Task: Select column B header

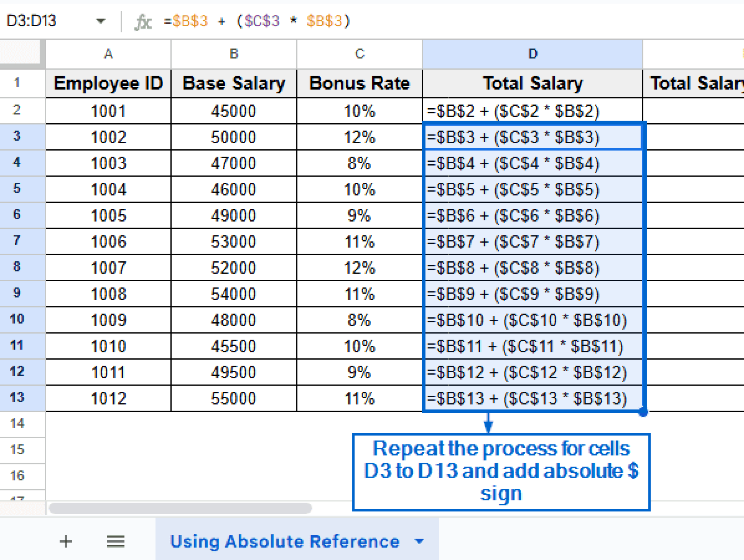Action: point(234,54)
